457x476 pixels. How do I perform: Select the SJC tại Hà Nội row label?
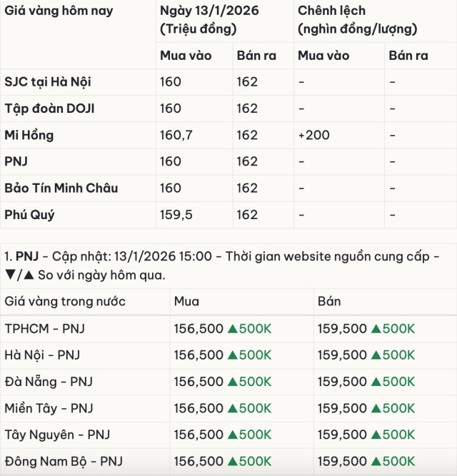coord(48,82)
